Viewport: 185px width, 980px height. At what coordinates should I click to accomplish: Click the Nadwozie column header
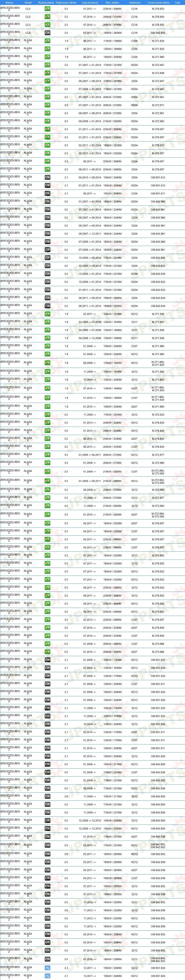point(134,2)
